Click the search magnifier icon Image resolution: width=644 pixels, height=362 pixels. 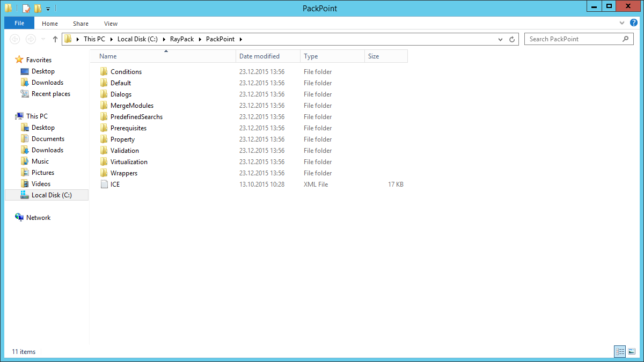[625, 39]
